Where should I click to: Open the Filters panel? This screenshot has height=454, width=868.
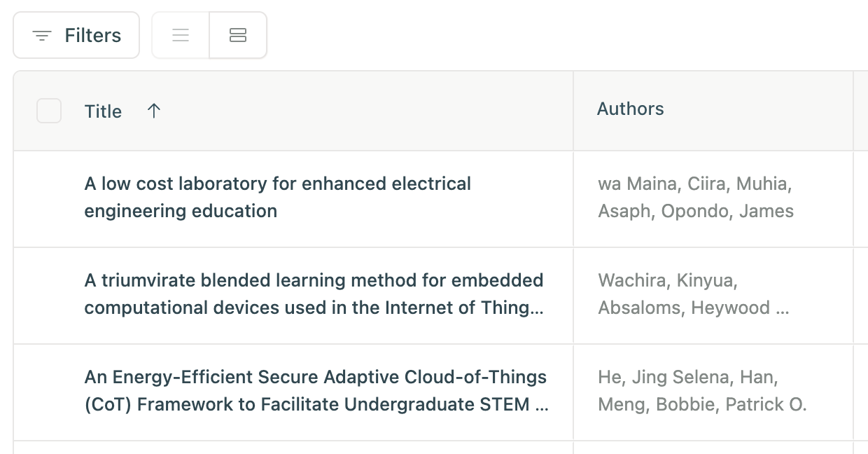tap(76, 35)
